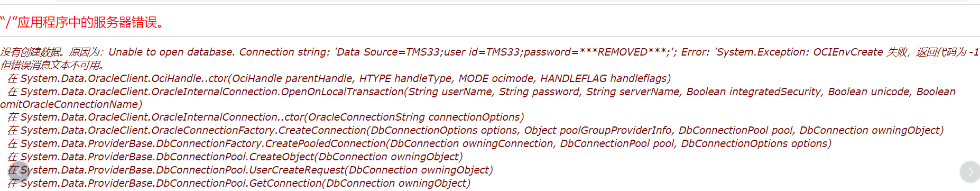This screenshot has height=191, width=980.
Task: Click the DbConnectionFactory.CreatePooledConnection stack line
Action: coord(420,143)
